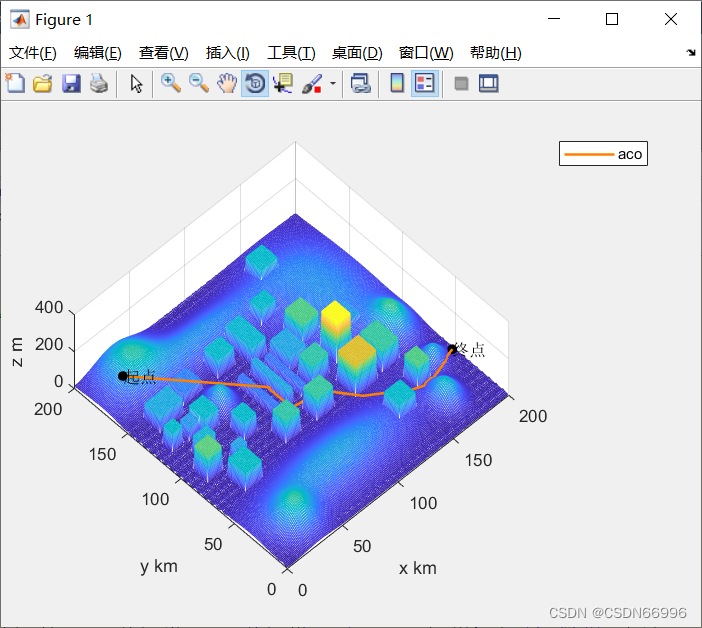This screenshot has width=702, height=628.
Task: Open the 文件(F) menu
Action: coord(33,53)
